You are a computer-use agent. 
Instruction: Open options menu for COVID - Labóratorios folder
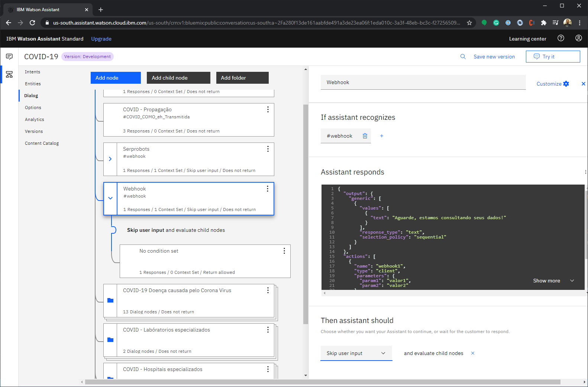coord(268,330)
